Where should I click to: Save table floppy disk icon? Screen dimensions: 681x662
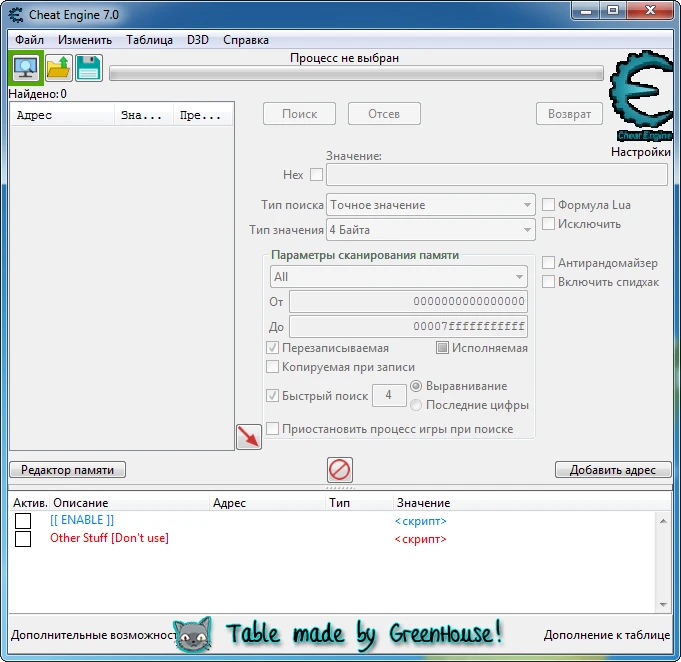(89, 68)
